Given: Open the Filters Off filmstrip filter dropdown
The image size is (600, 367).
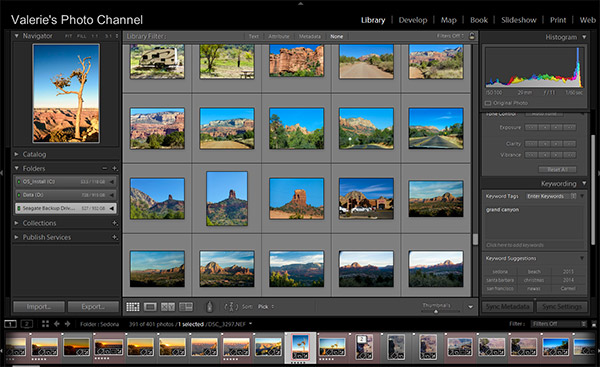Looking at the screenshot, I should (x=559, y=324).
